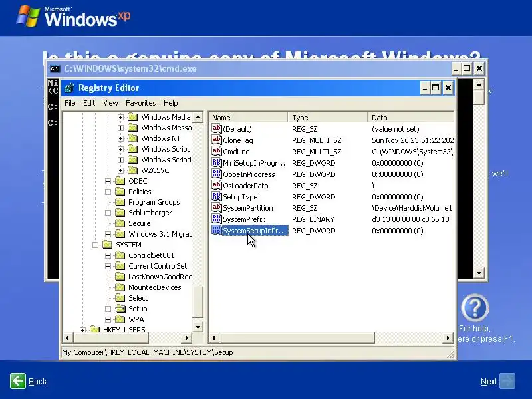Image resolution: width=532 pixels, height=399 pixels.
Task: Click the MiniSetupInProgress DWORD value icon
Action: point(217,162)
